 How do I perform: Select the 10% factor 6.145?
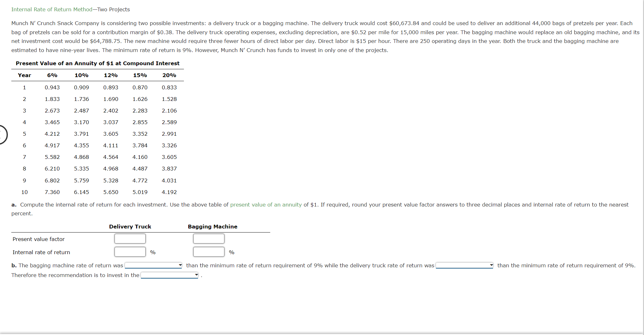pyautogui.click(x=82, y=192)
